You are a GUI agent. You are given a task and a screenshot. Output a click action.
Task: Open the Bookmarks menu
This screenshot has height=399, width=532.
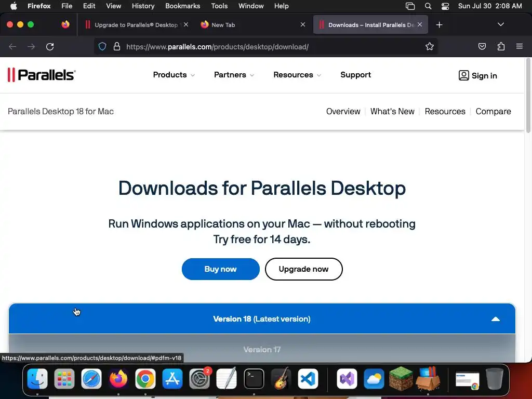182,6
